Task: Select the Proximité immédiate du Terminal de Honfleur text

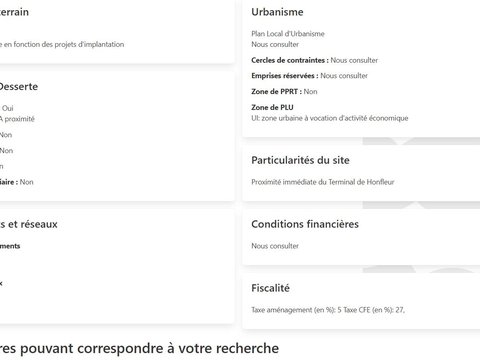Action: pyautogui.click(x=323, y=182)
